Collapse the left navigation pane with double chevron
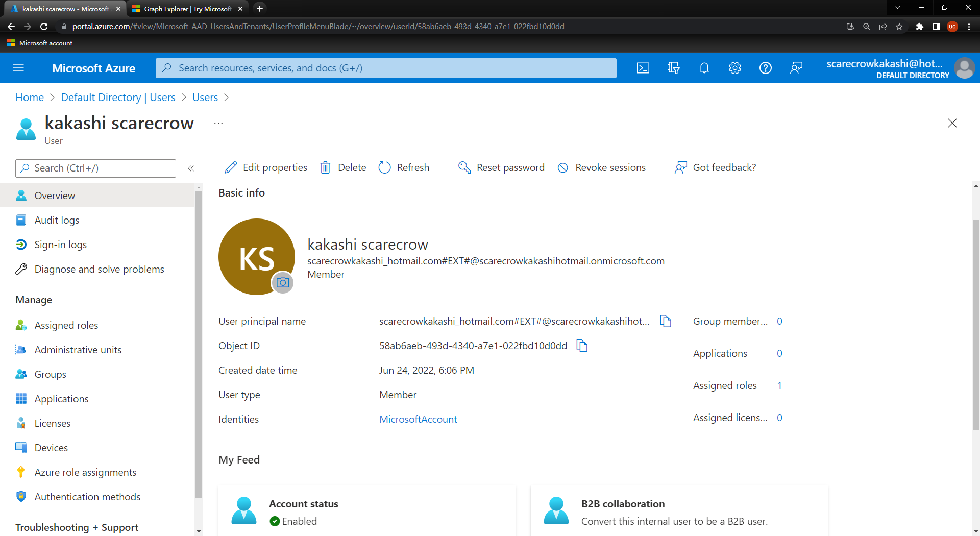Viewport: 980px width, 536px height. tap(191, 168)
